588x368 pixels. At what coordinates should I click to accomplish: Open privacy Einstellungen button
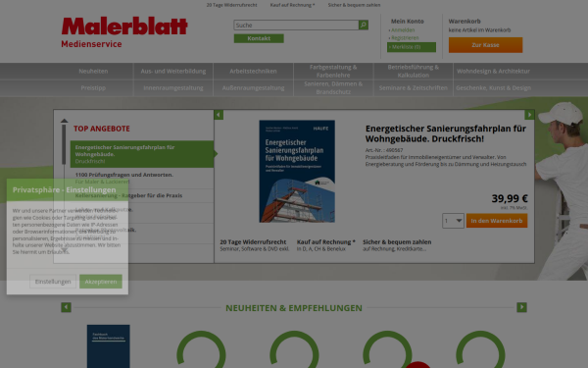53,282
